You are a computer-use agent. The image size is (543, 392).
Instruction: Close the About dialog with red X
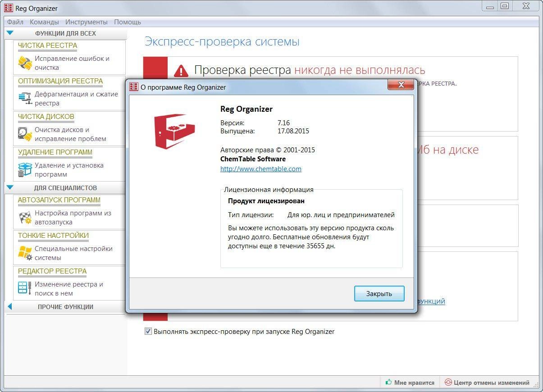point(401,84)
